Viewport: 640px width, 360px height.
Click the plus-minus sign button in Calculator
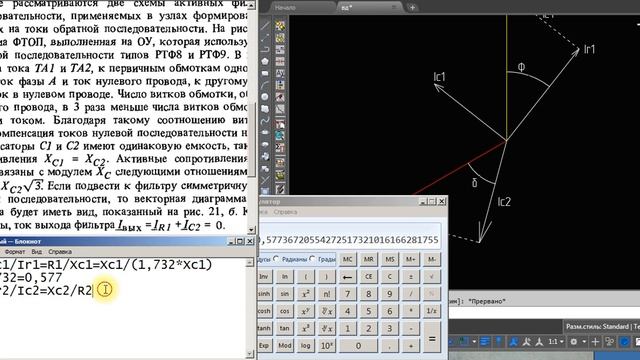click(411, 277)
